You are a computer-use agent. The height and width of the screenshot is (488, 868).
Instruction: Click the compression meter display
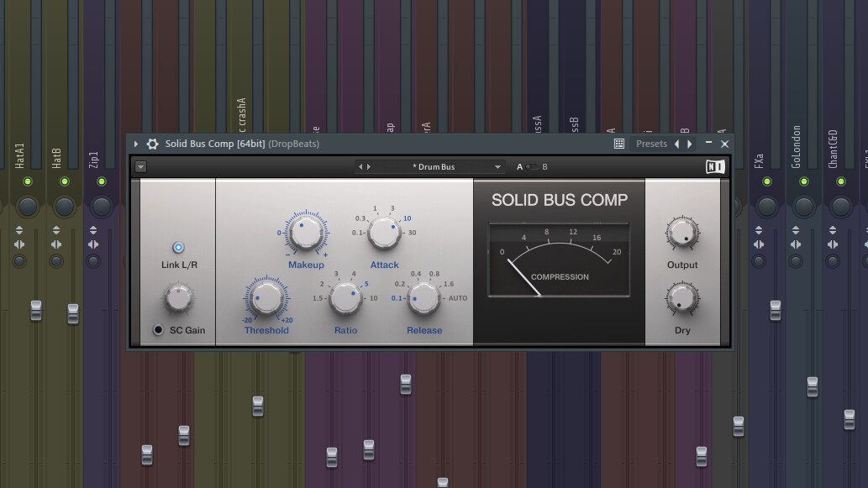(x=559, y=260)
